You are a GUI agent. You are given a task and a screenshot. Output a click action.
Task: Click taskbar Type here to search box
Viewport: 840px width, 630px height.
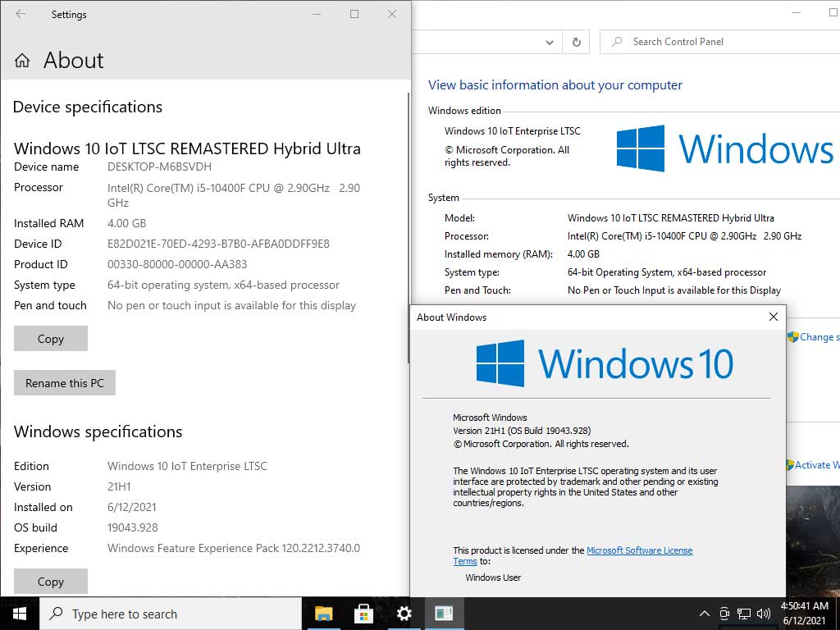pyautogui.click(x=171, y=614)
